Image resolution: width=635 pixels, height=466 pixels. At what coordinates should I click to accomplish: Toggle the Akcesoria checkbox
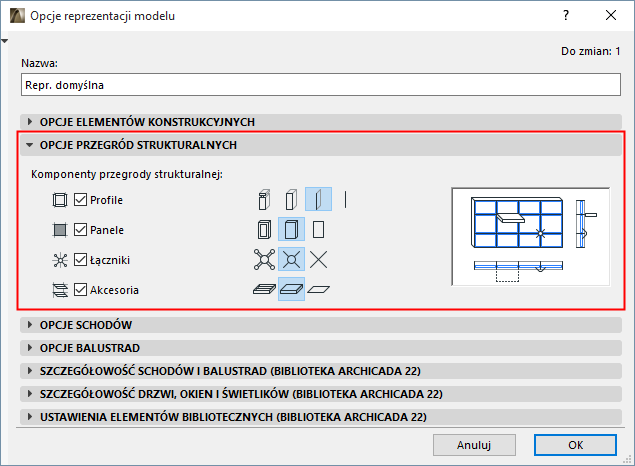[80, 289]
